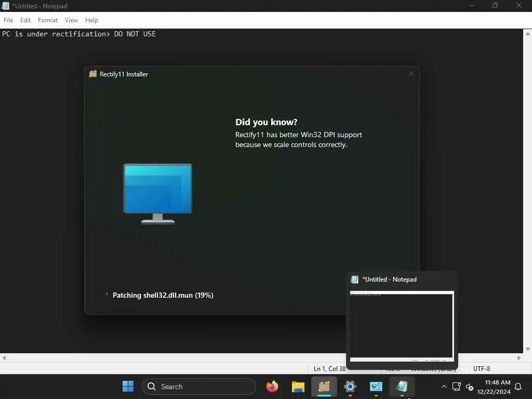Viewport: 532px width, 399px height.
Task: Close the Rectify11 Installer dialog
Action: 411,74
